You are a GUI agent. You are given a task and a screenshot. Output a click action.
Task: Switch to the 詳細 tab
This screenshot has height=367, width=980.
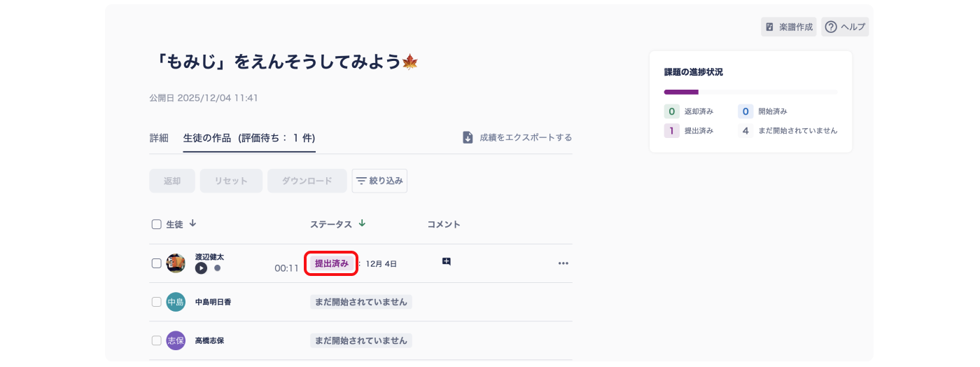pyautogui.click(x=159, y=138)
